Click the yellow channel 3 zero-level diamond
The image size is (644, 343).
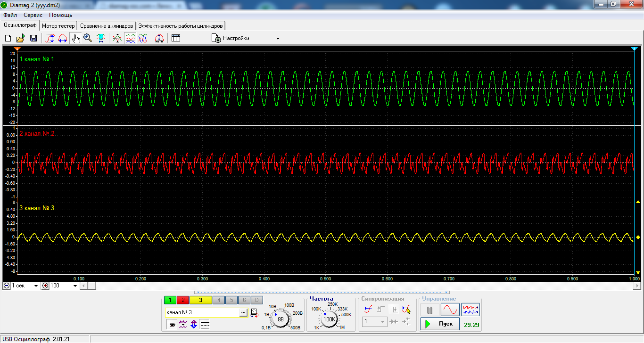tap(638, 237)
